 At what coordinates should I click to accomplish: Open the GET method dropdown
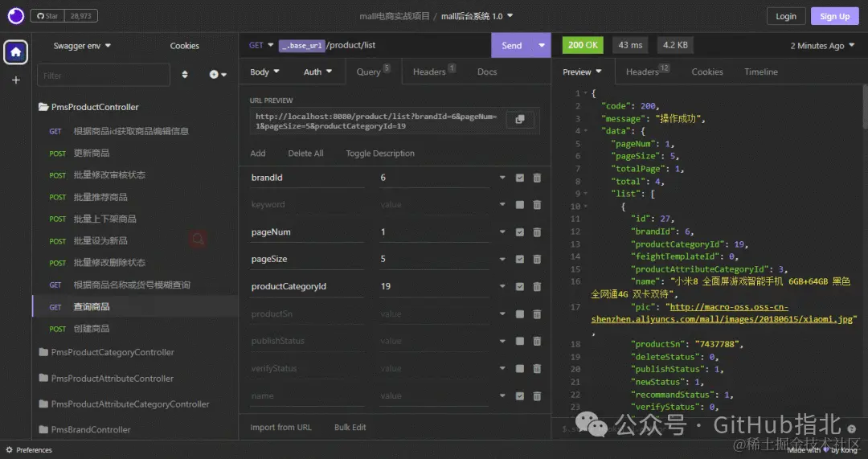[x=261, y=45]
